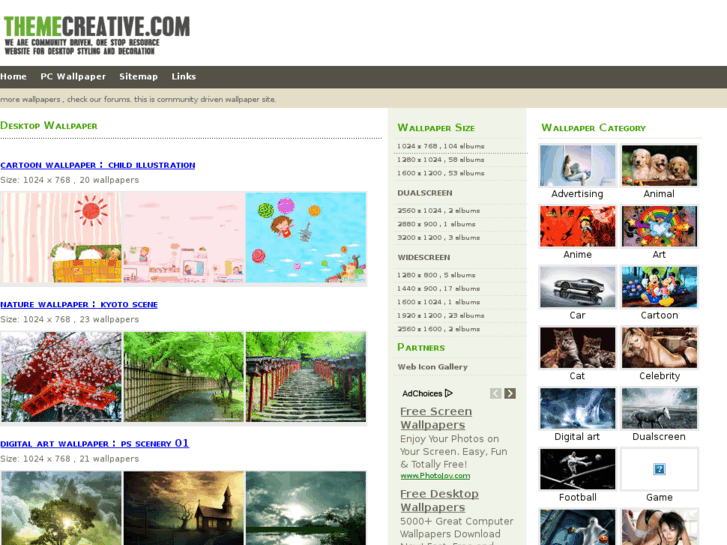This screenshot has width=727, height=545.
Task: Select 1600 x 1200, 53 albums size
Action: [440, 173]
